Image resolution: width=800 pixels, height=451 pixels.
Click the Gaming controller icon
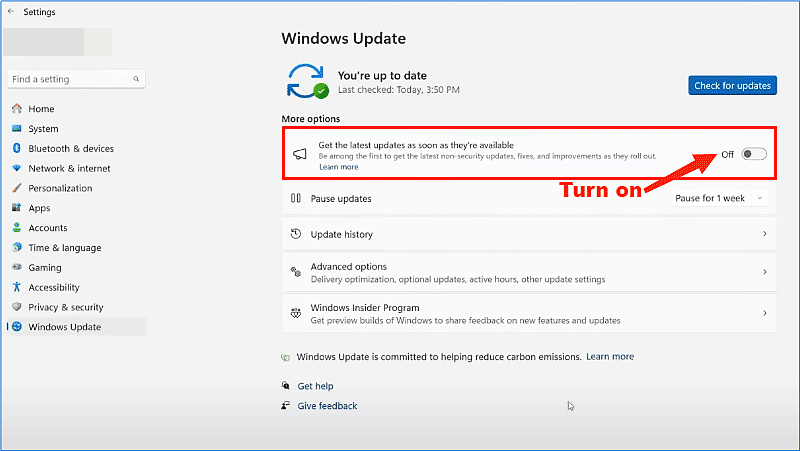tap(17, 267)
